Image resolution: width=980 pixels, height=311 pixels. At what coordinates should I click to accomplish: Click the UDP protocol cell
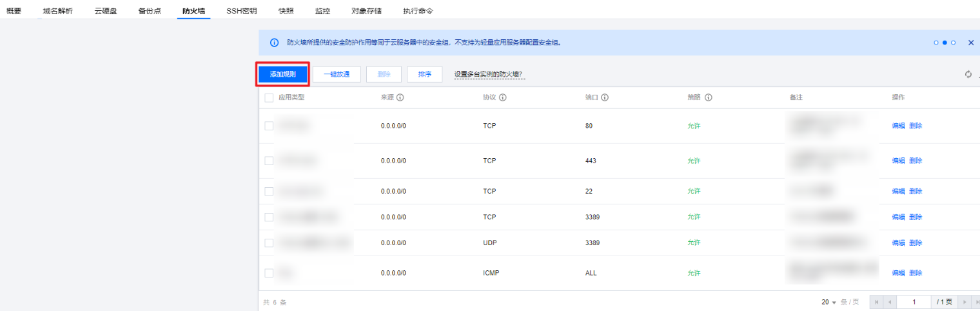point(490,243)
